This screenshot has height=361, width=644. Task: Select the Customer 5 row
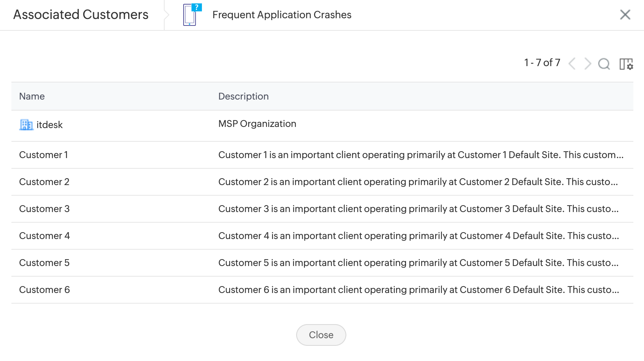pyautogui.click(x=44, y=263)
